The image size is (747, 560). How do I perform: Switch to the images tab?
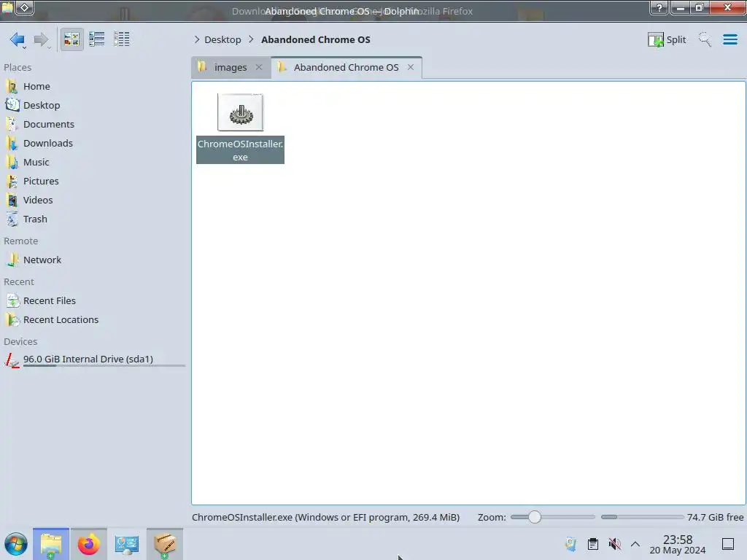click(231, 68)
